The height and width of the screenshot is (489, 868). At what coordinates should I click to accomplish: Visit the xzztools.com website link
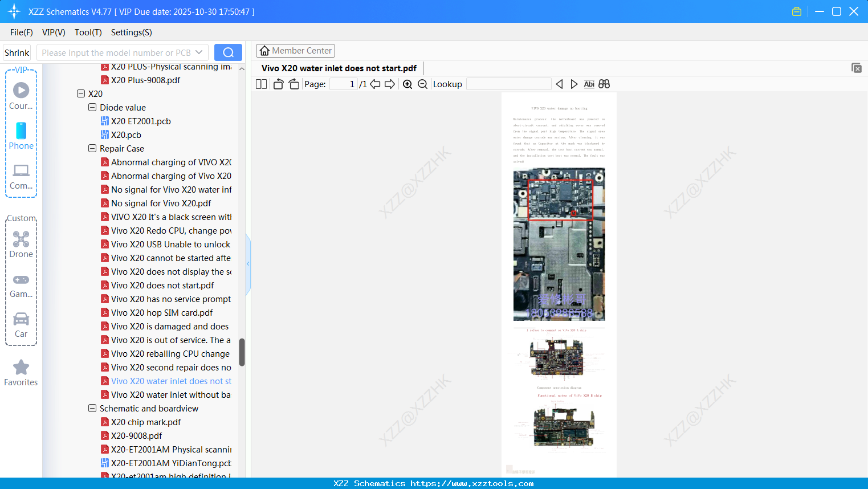(x=472, y=483)
